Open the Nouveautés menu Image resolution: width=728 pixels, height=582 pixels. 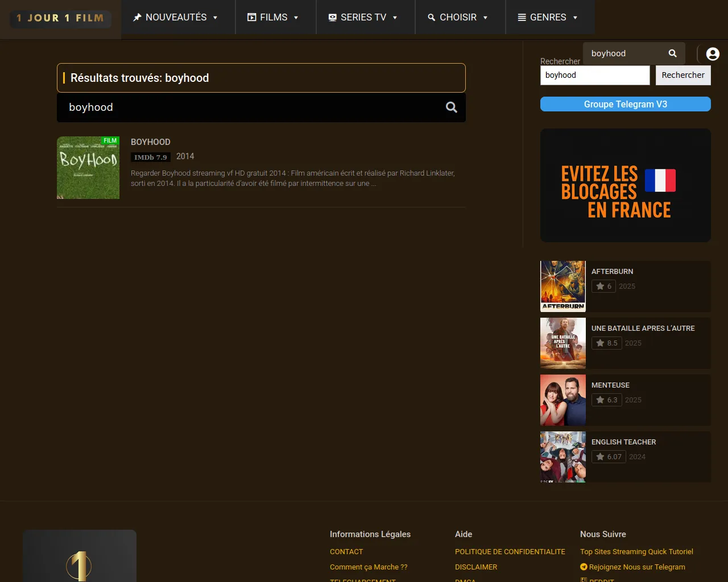178,18
